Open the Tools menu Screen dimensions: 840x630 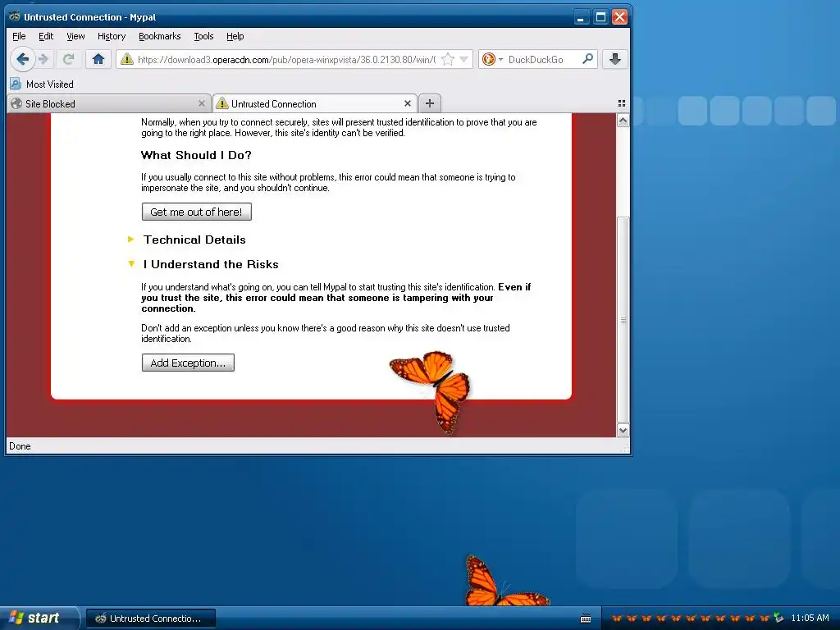point(203,36)
